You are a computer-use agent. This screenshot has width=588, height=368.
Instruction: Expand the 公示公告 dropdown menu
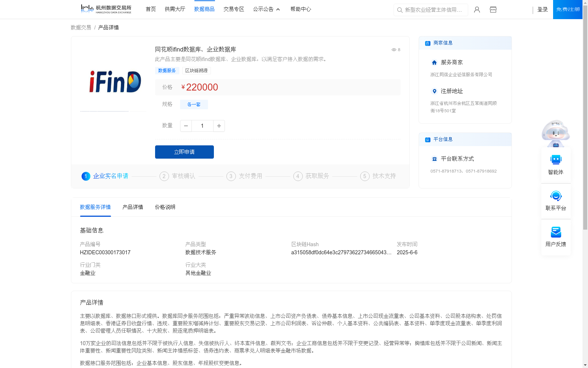(266, 9)
